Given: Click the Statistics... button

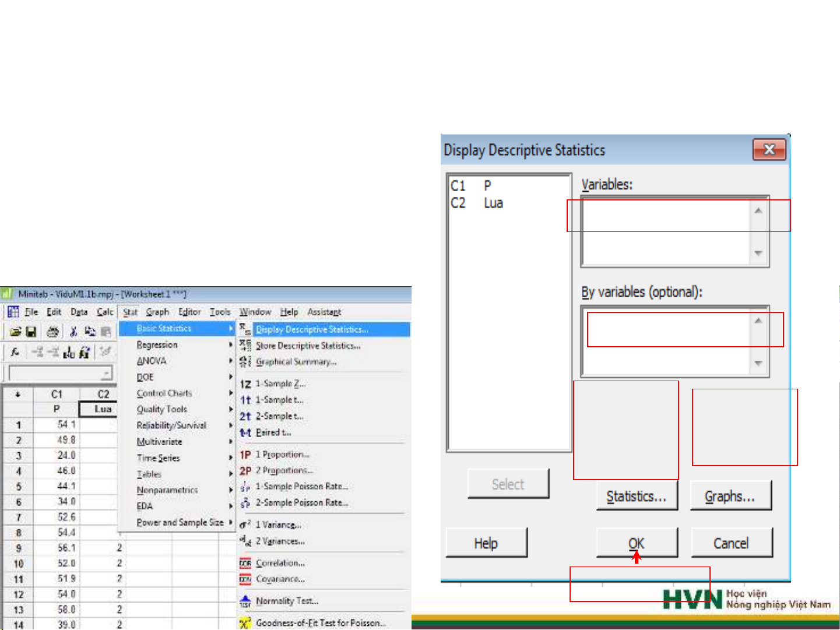Looking at the screenshot, I should point(637,495).
